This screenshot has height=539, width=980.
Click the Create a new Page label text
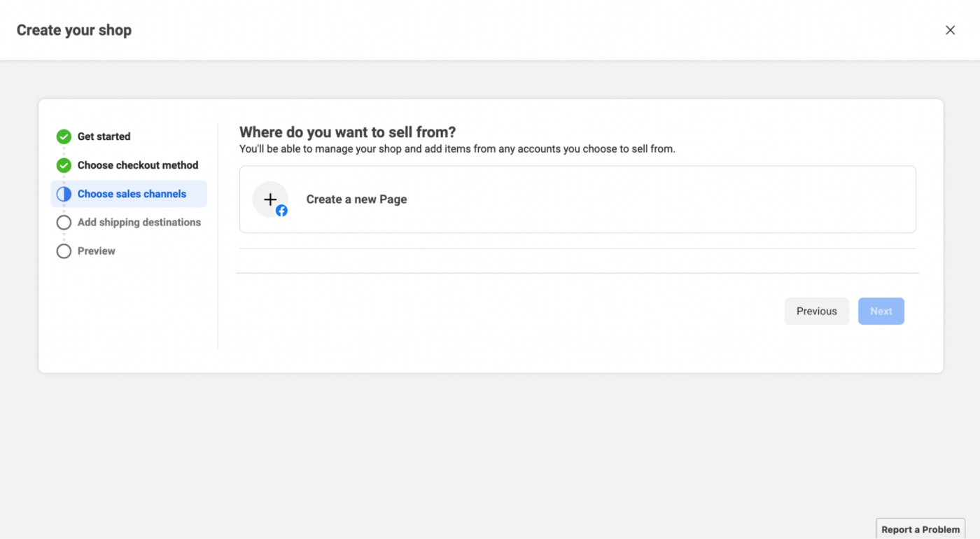click(357, 199)
